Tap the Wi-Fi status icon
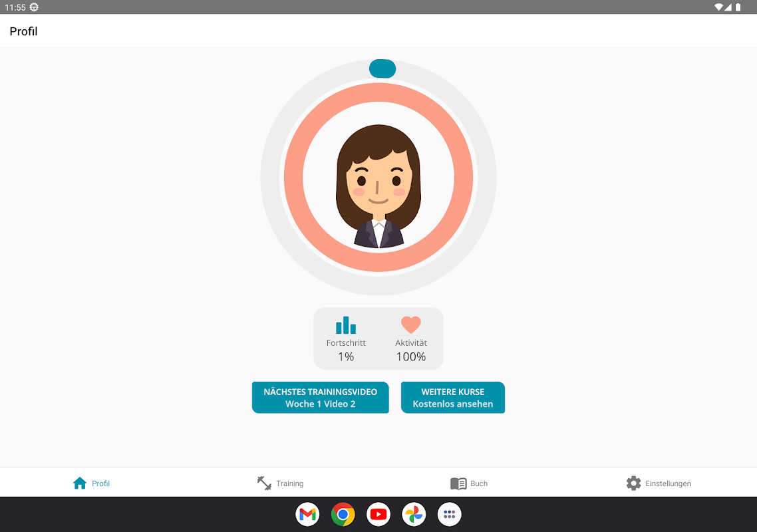 tap(719, 7)
